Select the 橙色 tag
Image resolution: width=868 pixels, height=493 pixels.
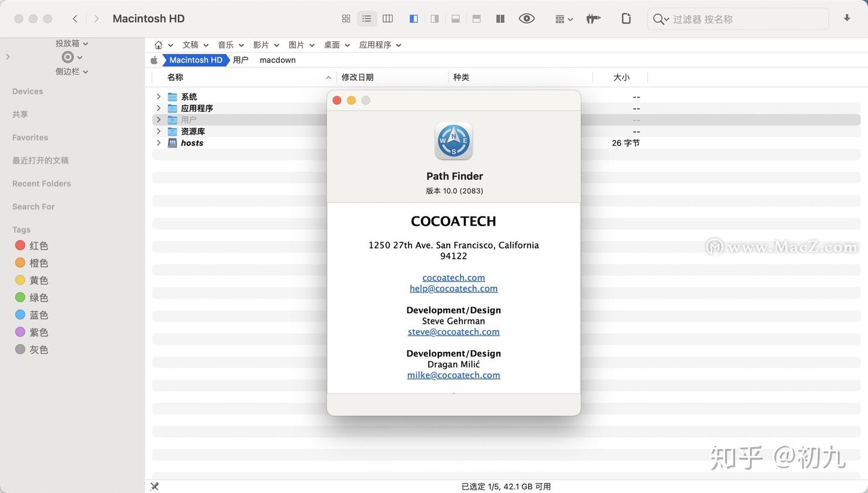click(x=31, y=263)
